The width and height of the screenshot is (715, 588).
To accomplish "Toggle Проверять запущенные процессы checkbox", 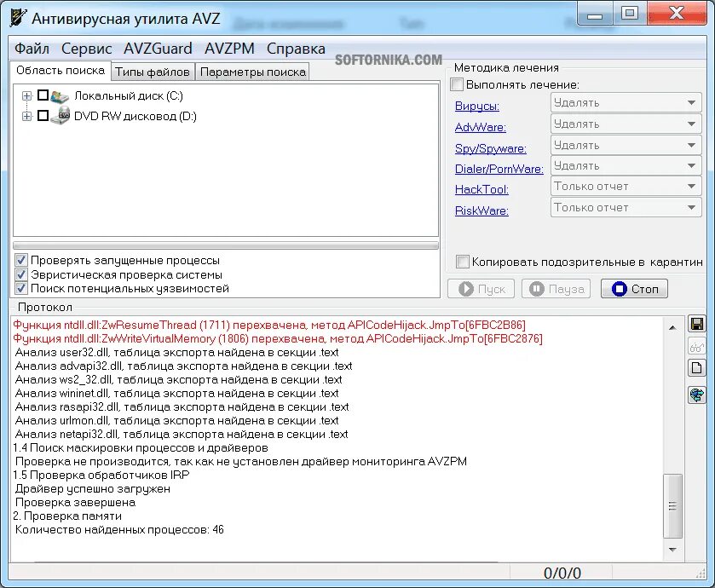I will pos(21,260).
